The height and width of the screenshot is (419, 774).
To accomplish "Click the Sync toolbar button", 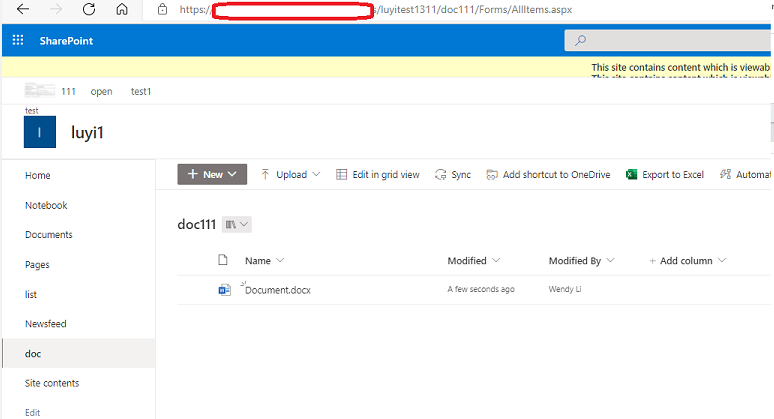I will pyautogui.click(x=453, y=174).
